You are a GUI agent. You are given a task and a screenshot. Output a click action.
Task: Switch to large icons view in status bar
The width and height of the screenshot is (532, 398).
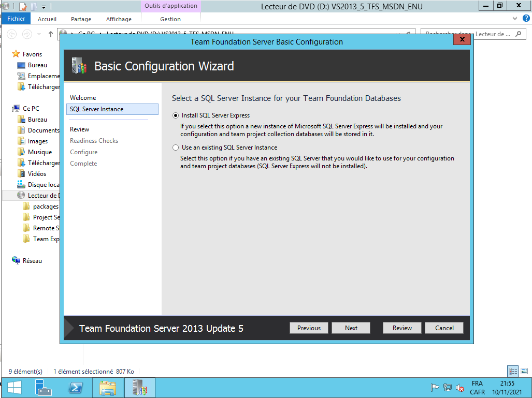coord(524,371)
